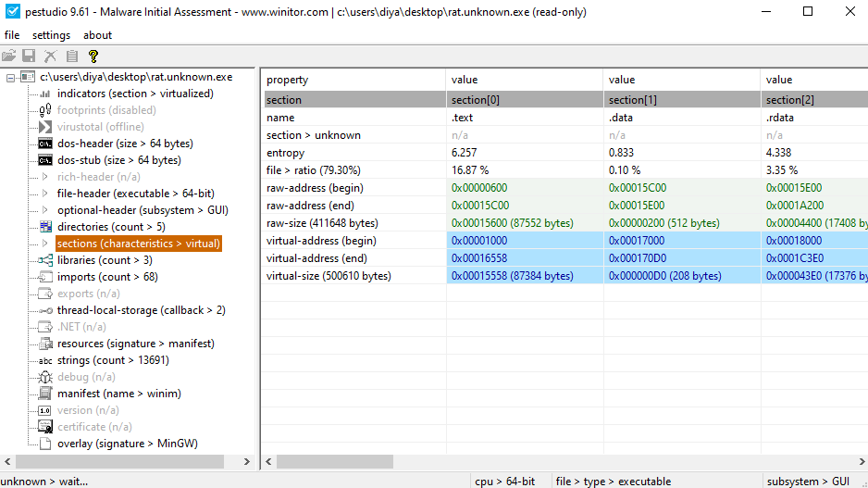Click status bar subsystem > GUI
The width and height of the screenshot is (868, 488).
point(808,482)
